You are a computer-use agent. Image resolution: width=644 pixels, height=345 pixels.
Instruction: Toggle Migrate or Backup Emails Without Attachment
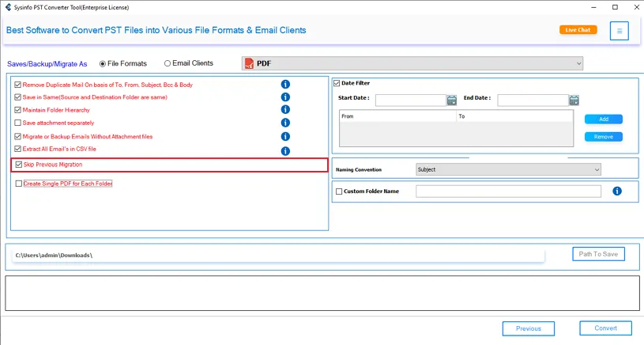(17, 136)
